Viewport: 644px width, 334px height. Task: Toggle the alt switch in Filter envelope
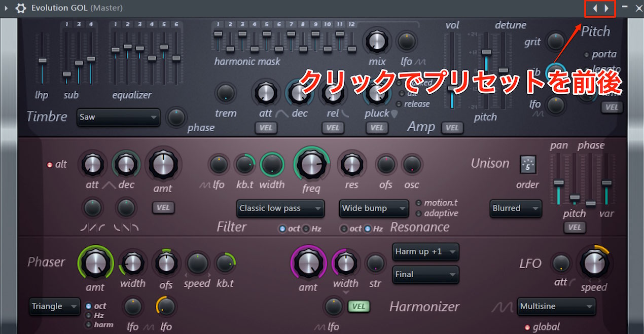pyautogui.click(x=50, y=165)
